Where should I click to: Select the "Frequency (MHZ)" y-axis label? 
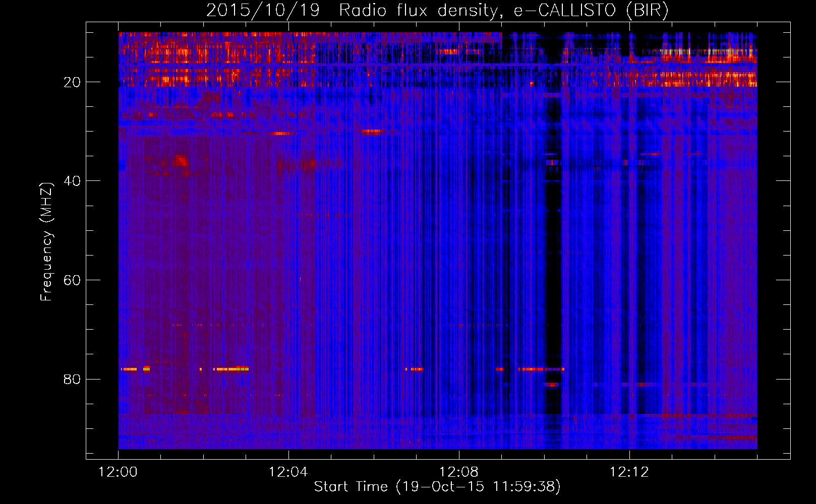click(x=46, y=242)
